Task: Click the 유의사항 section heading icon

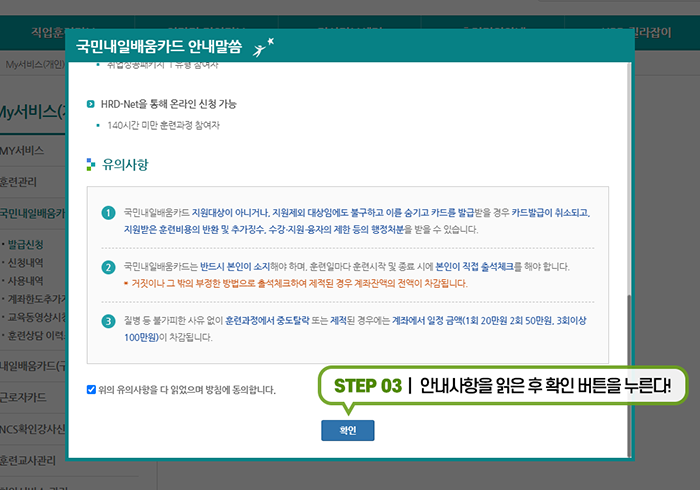Action: point(91,164)
